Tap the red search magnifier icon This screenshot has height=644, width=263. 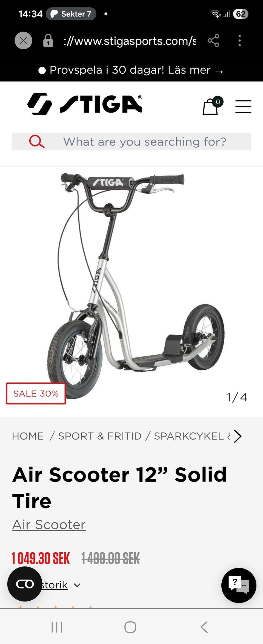point(37,142)
